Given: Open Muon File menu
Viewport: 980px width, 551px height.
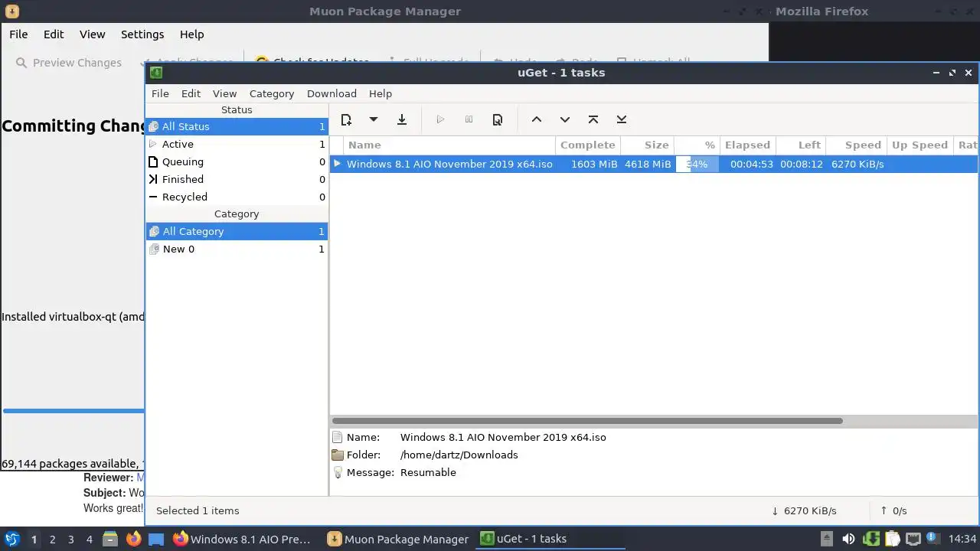Looking at the screenshot, I should coord(18,34).
